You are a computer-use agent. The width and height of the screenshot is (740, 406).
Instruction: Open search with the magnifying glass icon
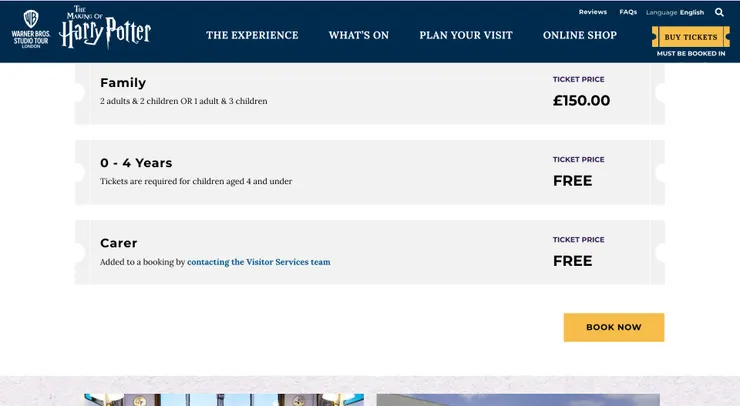719,13
